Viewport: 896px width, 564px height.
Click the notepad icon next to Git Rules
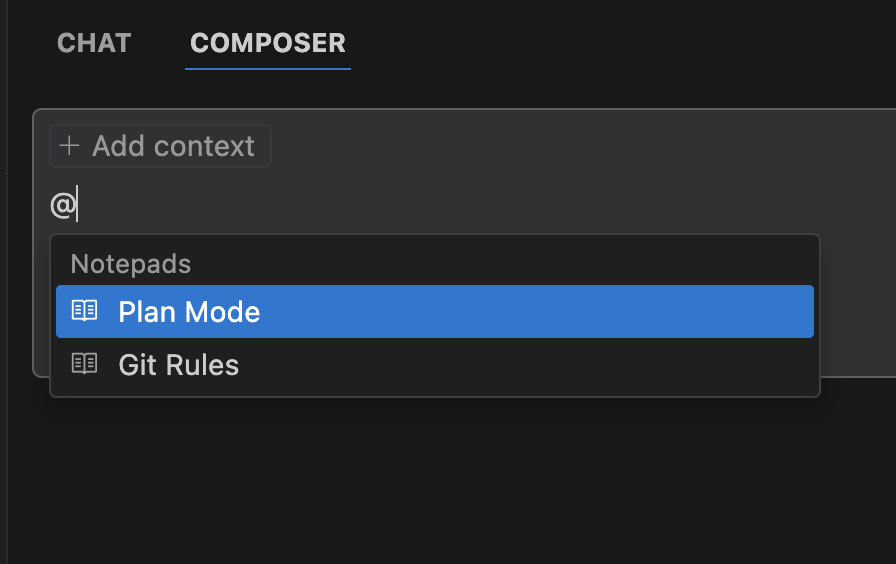pyautogui.click(x=85, y=364)
